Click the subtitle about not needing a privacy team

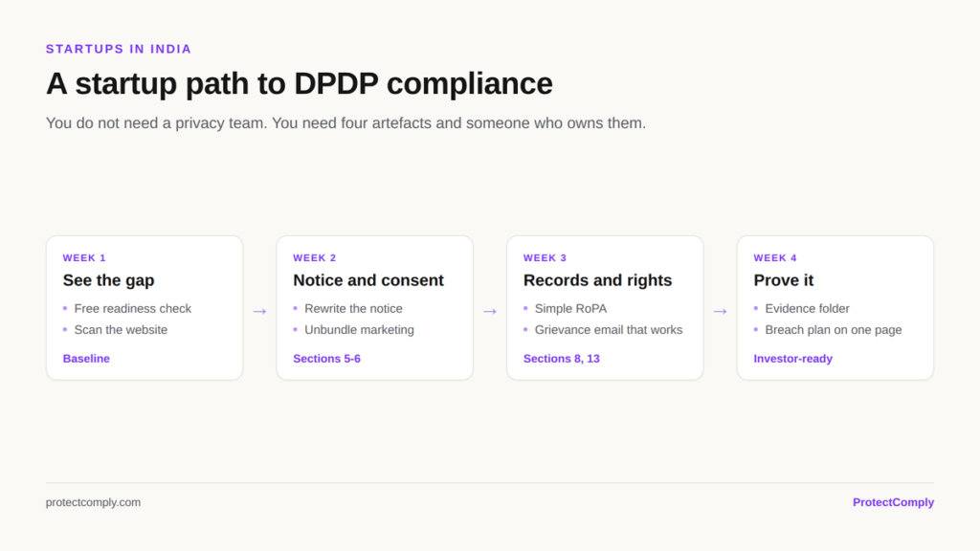(x=345, y=123)
